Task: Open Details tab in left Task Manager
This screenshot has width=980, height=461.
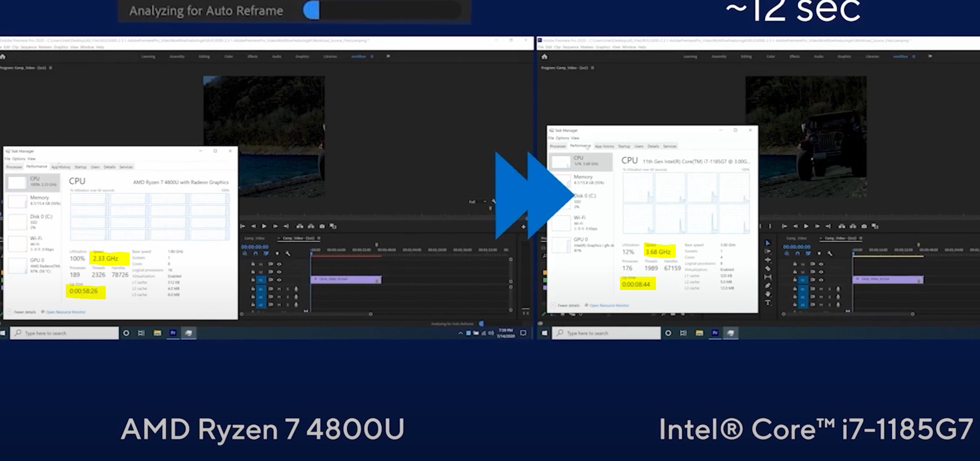Action: [x=109, y=167]
